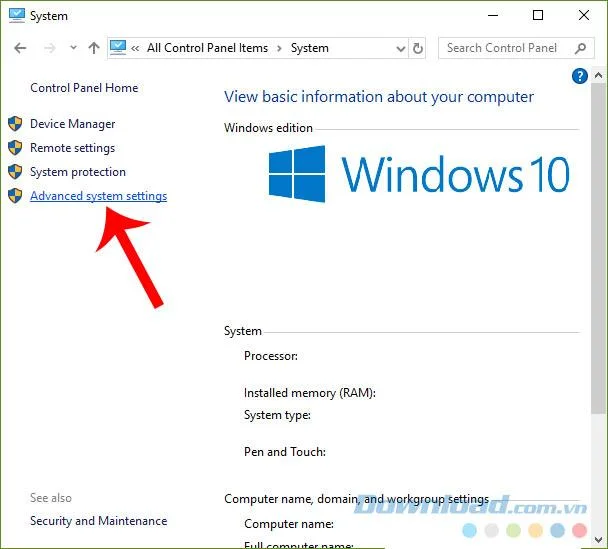Click the double chevron breadcrumb overflow
Screen dimensions: 608x549
[x=135, y=49]
